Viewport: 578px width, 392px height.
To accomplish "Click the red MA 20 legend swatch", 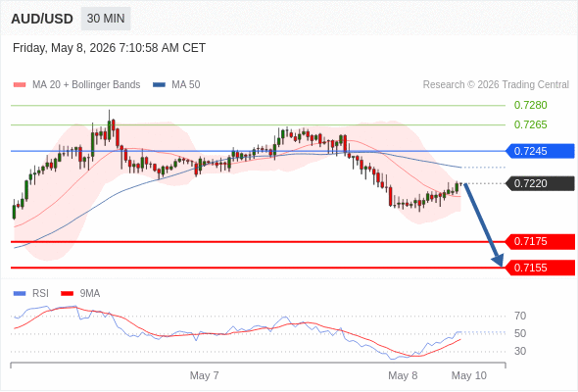I will click(x=20, y=85).
